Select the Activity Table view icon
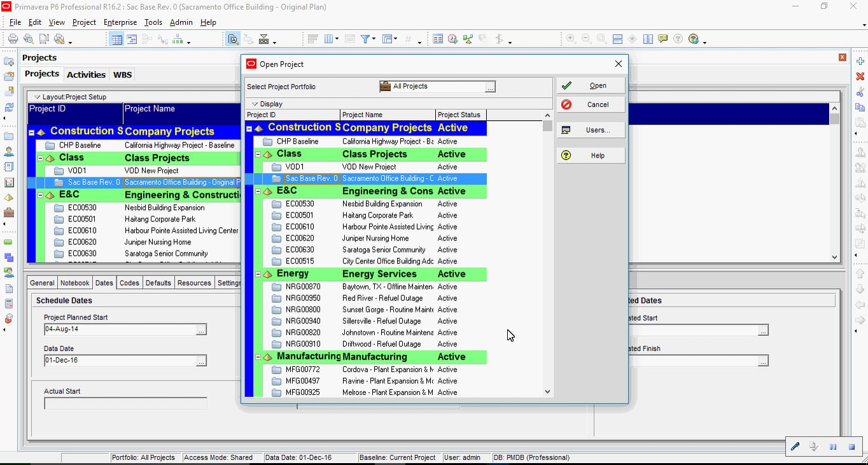The image size is (868, 465). coord(117,39)
